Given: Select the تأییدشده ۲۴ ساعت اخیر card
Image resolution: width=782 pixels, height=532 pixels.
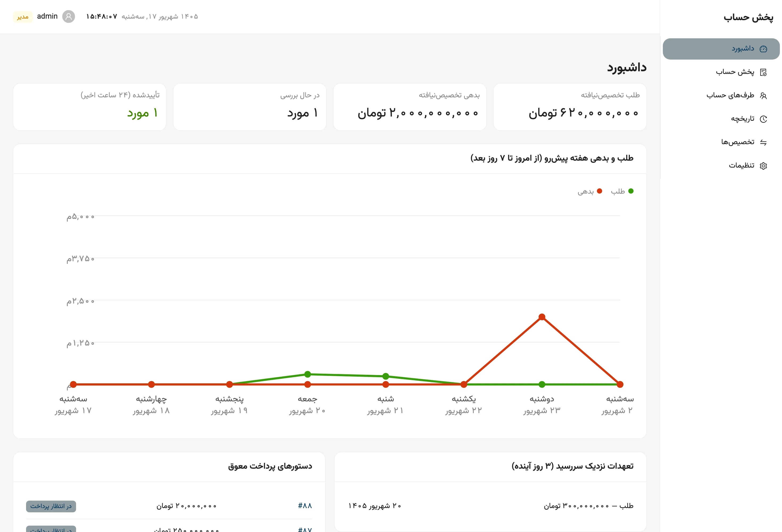Looking at the screenshot, I should point(90,107).
